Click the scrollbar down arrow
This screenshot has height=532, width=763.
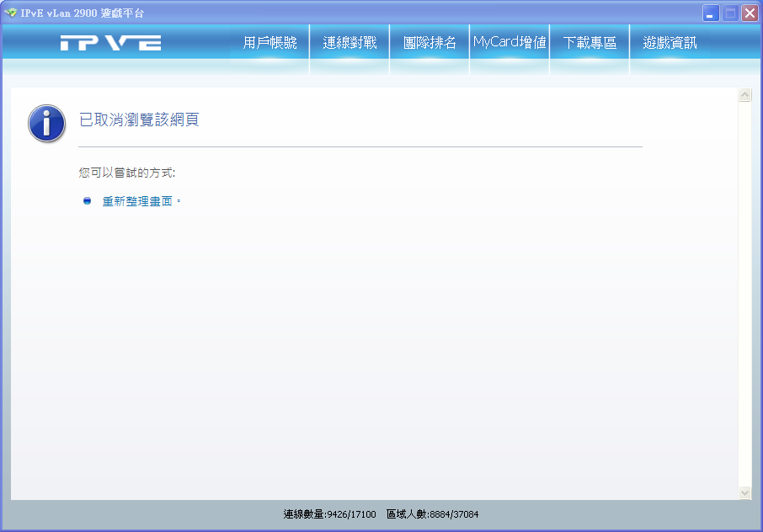[744, 492]
